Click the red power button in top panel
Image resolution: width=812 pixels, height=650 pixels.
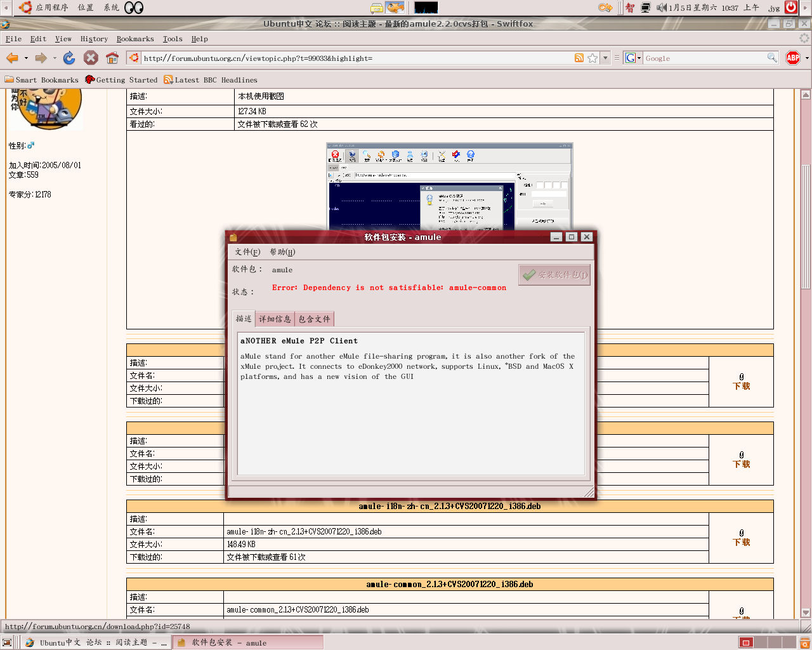coord(791,8)
